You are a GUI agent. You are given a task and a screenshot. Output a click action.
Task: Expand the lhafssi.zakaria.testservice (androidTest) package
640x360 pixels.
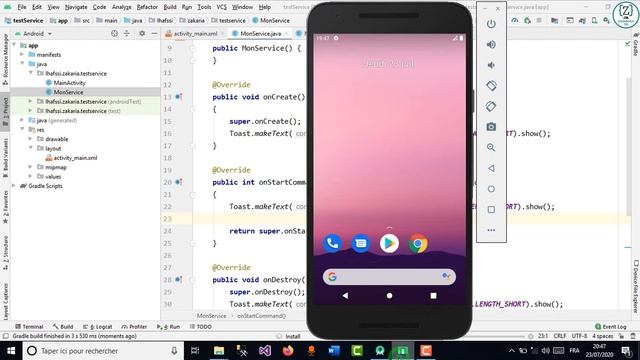click(30, 101)
